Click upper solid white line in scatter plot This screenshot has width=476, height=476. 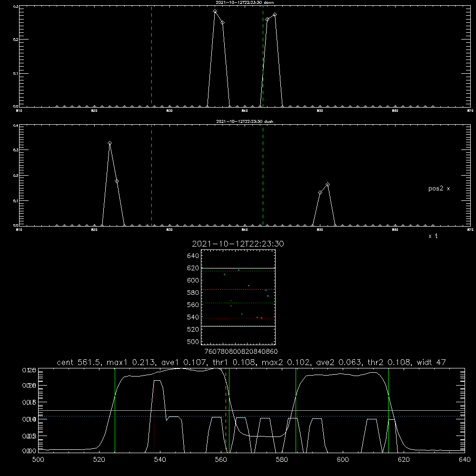tap(238, 268)
